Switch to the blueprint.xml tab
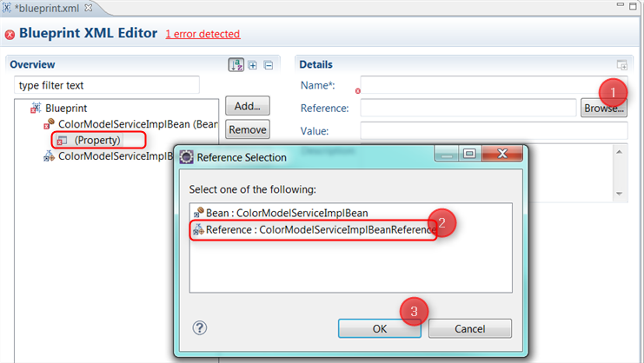Viewport: 644px width, 363px height. point(48,8)
